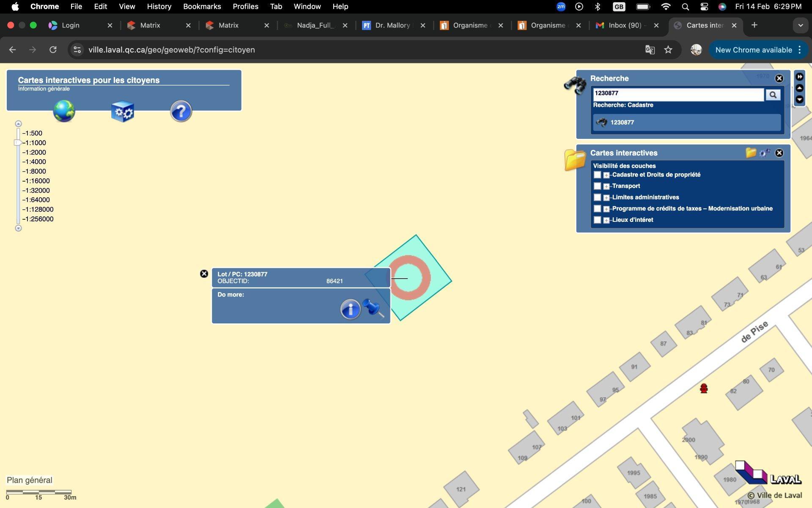Open the blue gear tools cube
The width and height of the screenshot is (812, 508).
pos(123,111)
